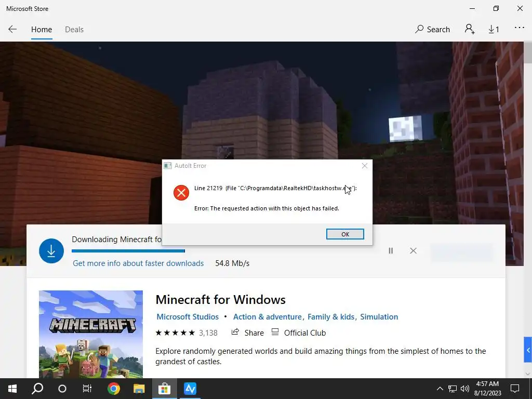Open the Family & kids category

coord(331,317)
